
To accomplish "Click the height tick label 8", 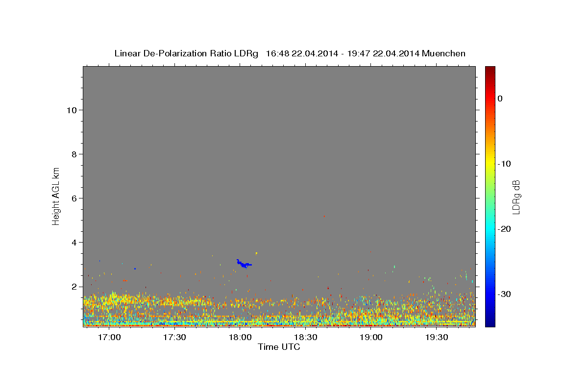I will point(74,154).
